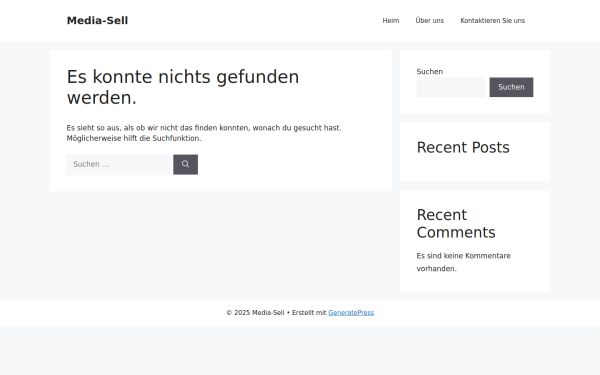
Task: Click the '© 2025 Media-Sell' footer text
Action: (255, 313)
